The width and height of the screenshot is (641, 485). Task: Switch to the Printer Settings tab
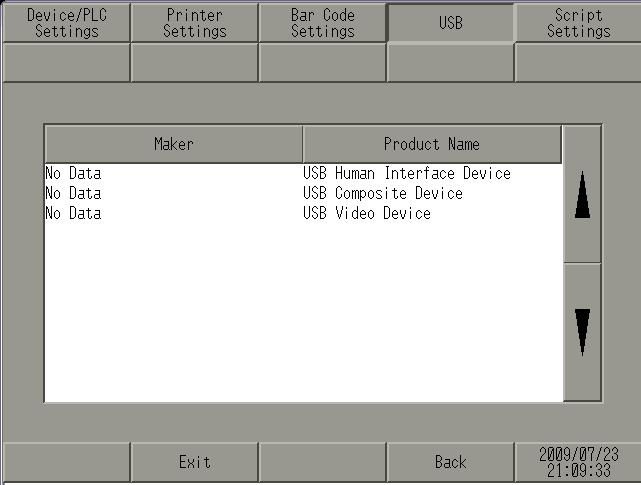[194, 23]
